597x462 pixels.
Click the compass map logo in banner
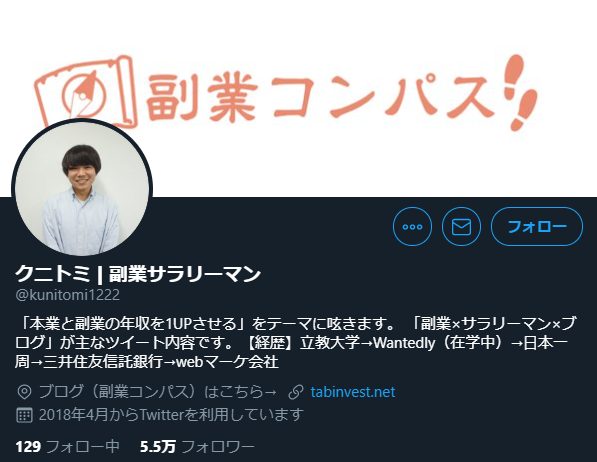click(x=86, y=93)
